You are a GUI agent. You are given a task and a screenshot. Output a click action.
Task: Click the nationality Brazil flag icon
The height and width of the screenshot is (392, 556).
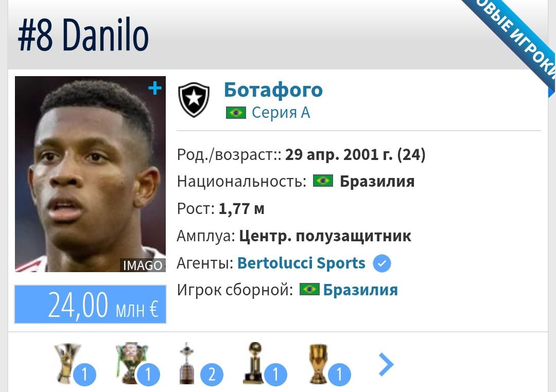click(x=323, y=181)
